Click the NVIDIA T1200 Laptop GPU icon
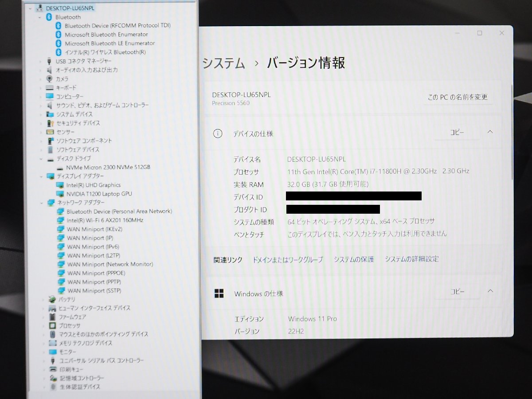Screen dimensions: 532x399 60,194
